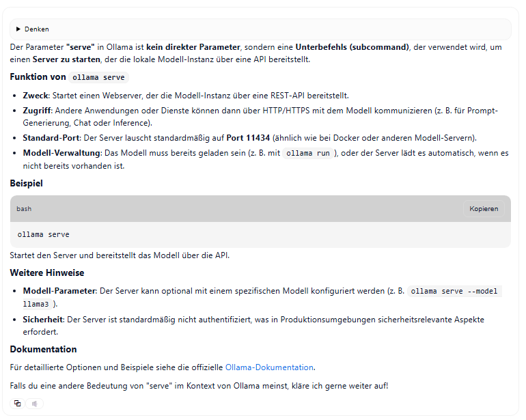Click the read-aloud speaker icon
This screenshot has height=420, width=526.
click(35, 403)
